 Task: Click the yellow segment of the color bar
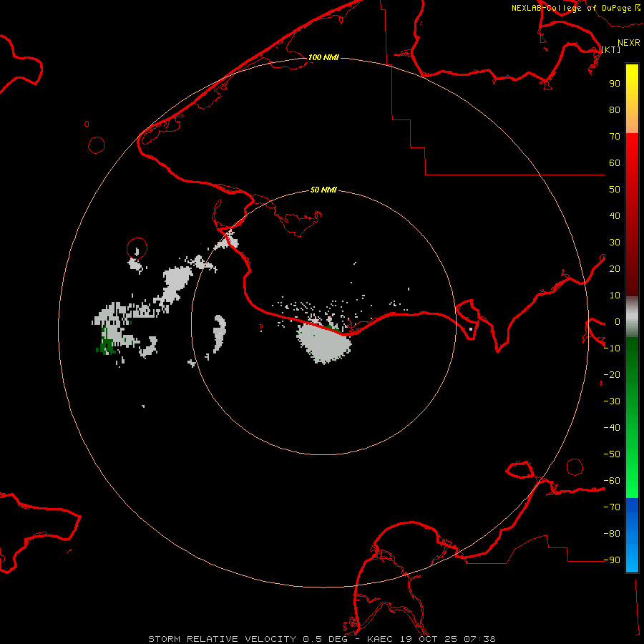(x=632, y=99)
